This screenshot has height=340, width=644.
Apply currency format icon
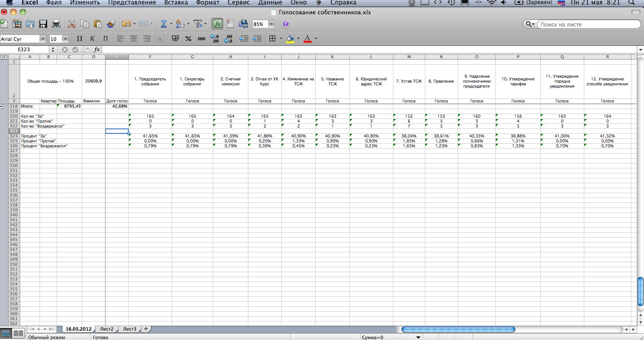(176, 39)
